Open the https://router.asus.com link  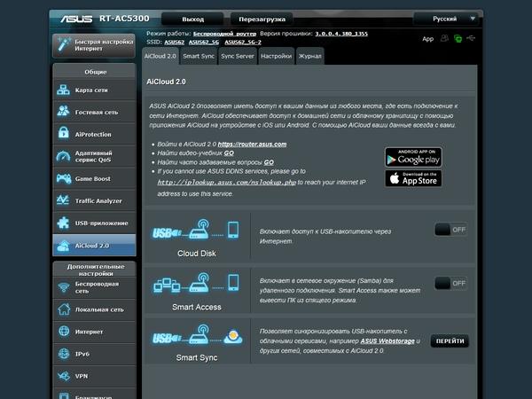click(252, 145)
